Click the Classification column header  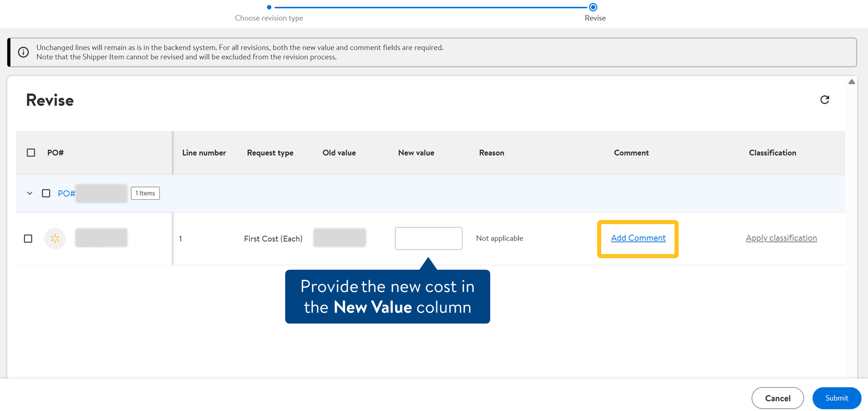[x=773, y=153]
